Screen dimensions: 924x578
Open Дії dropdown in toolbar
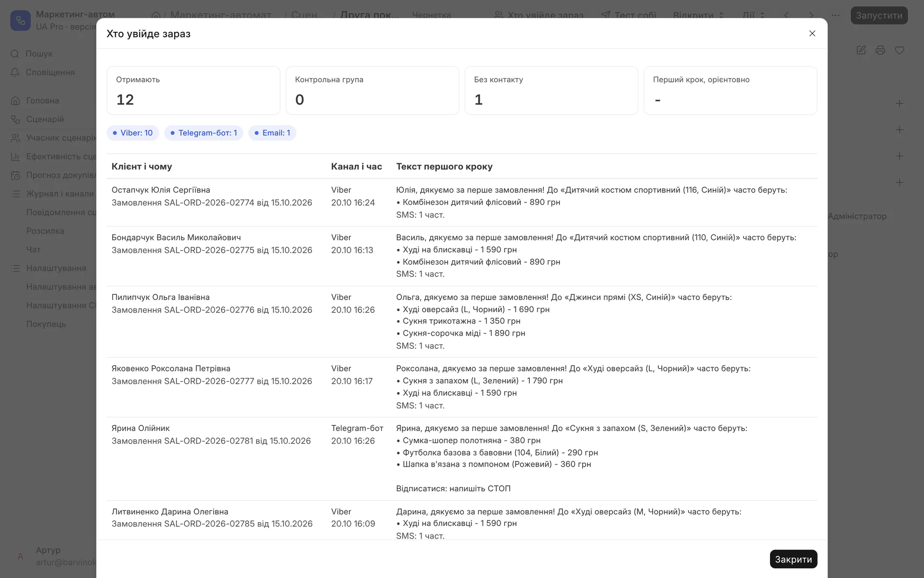point(754,15)
